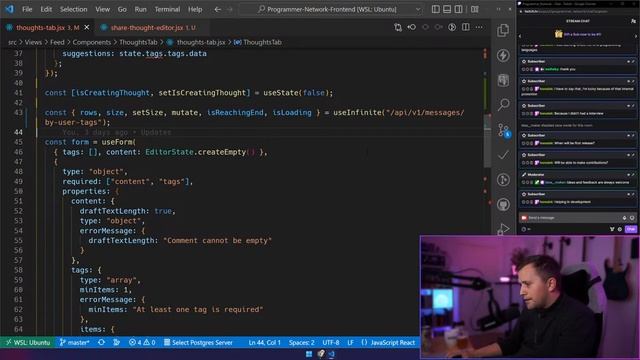Click the useInfinite call on line 43
Screen dimensions: 640x360
[x=357, y=113]
